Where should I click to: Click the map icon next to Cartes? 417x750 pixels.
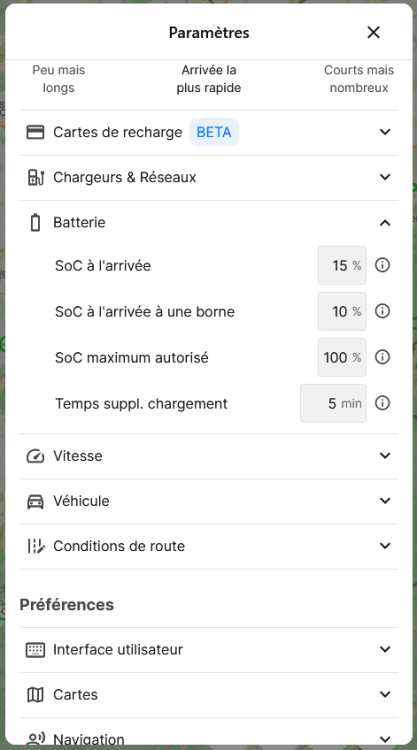(35, 695)
